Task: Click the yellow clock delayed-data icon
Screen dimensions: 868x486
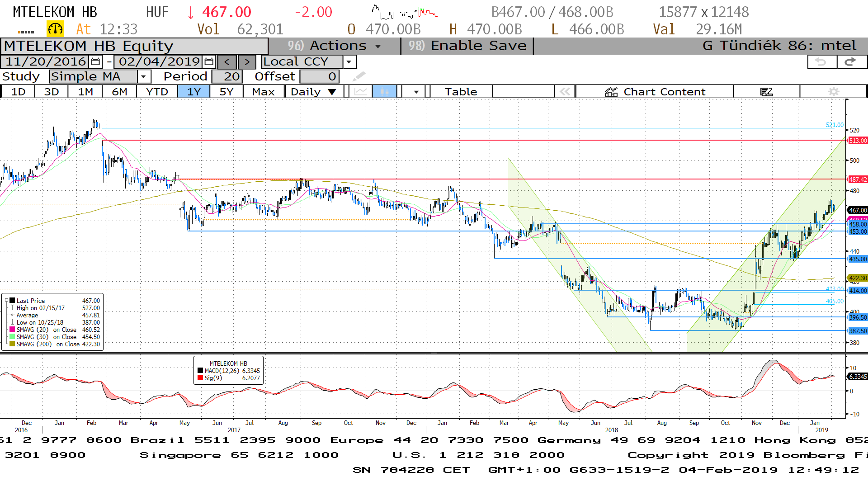Action: pos(55,29)
